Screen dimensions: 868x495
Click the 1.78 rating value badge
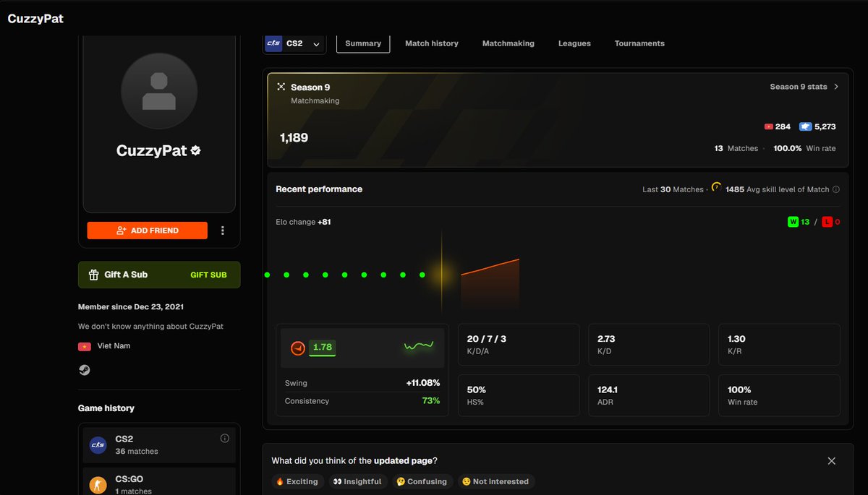pos(322,348)
